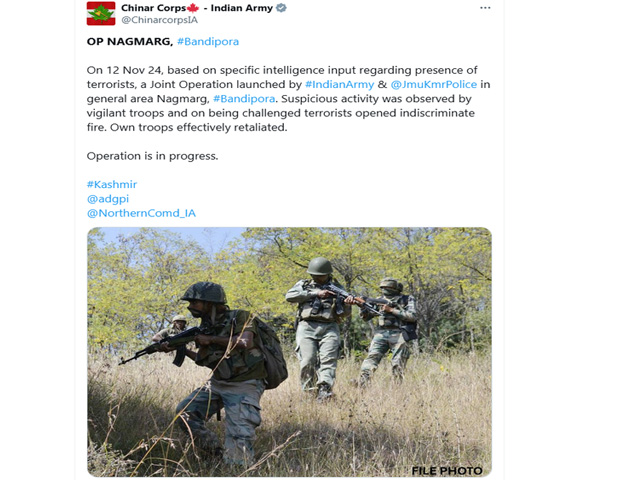Open the three-dot more options menu

click(485, 8)
